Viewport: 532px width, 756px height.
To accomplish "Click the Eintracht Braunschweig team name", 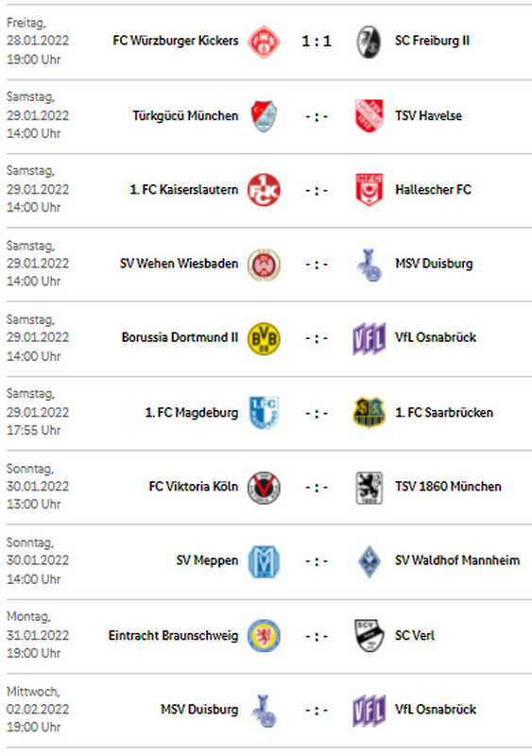I will tap(173, 636).
